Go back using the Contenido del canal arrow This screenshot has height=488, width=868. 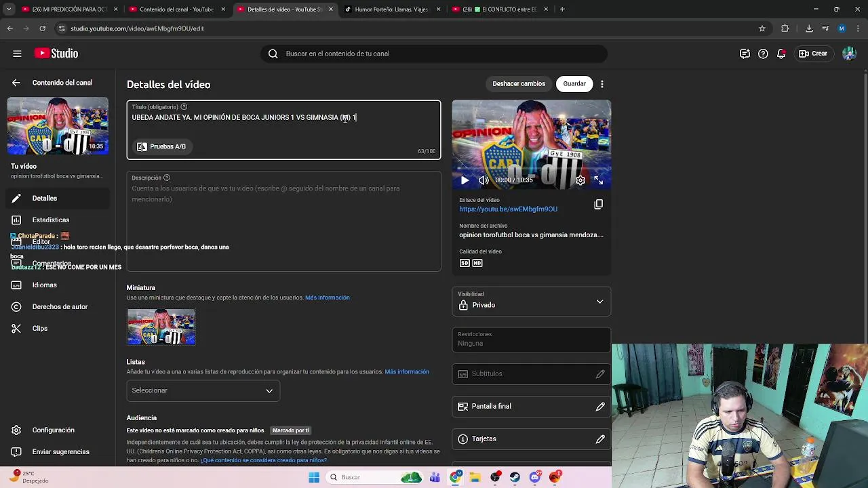tap(16, 83)
